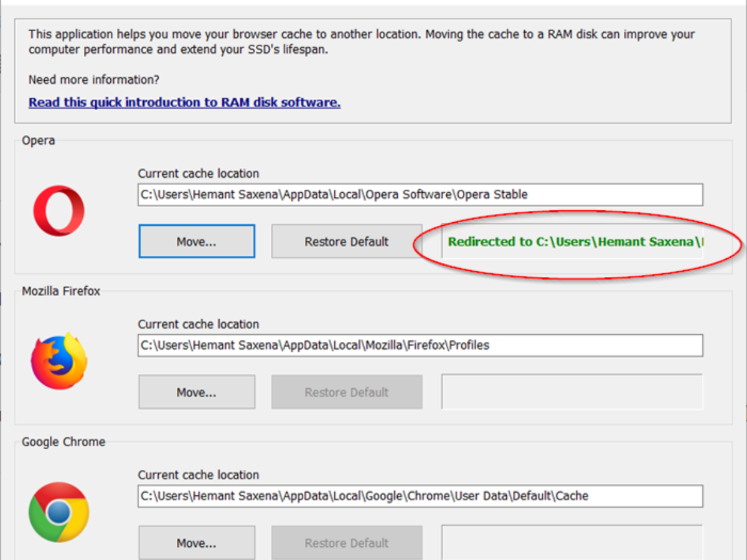Click the green 'Redirected to' status text

(x=576, y=242)
